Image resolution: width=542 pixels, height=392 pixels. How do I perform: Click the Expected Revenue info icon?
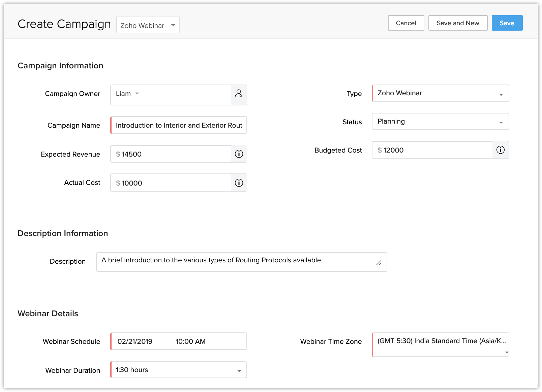239,154
